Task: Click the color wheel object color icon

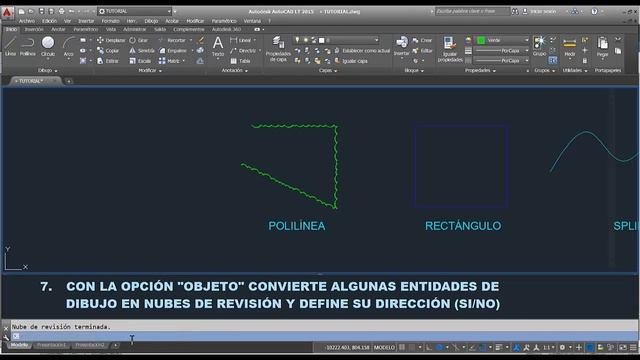Action: tap(468, 40)
